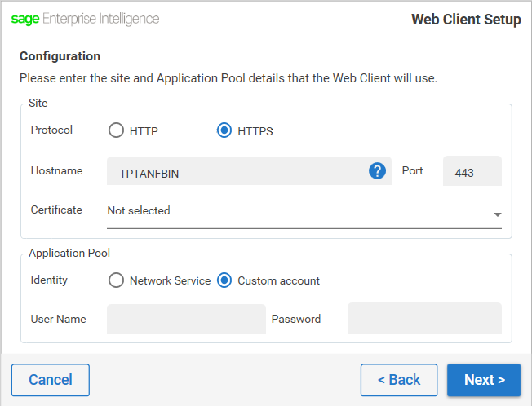Click the sage Enterprise Intelligence logo
The height and width of the screenshot is (406, 532).
point(85,19)
